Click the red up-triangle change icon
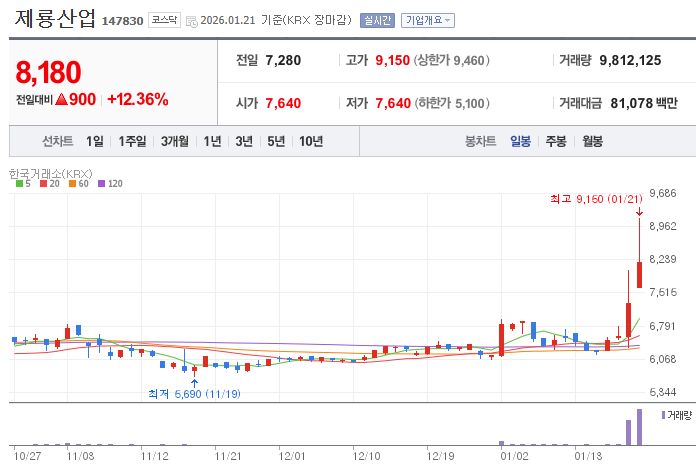696x467 pixels. 62,99
